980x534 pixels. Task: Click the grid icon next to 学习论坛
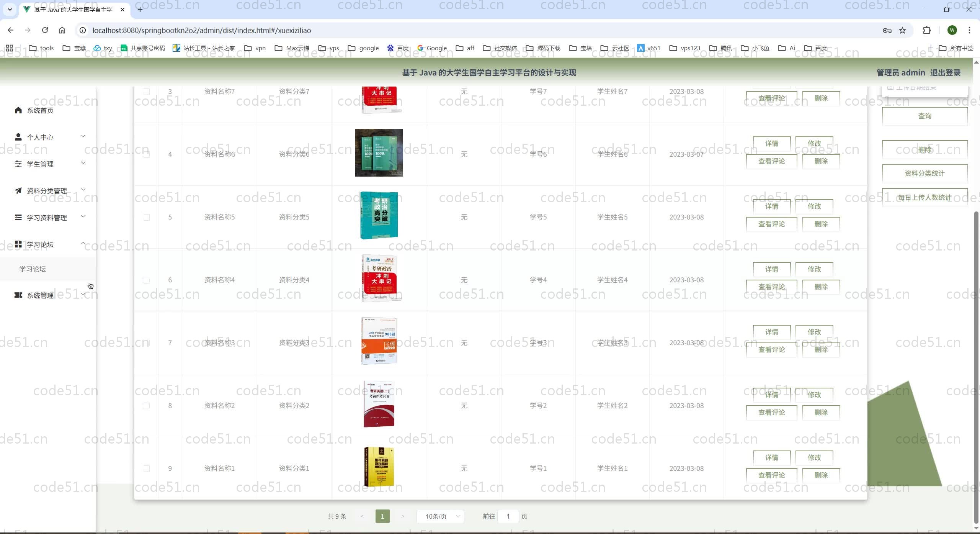pyautogui.click(x=18, y=244)
